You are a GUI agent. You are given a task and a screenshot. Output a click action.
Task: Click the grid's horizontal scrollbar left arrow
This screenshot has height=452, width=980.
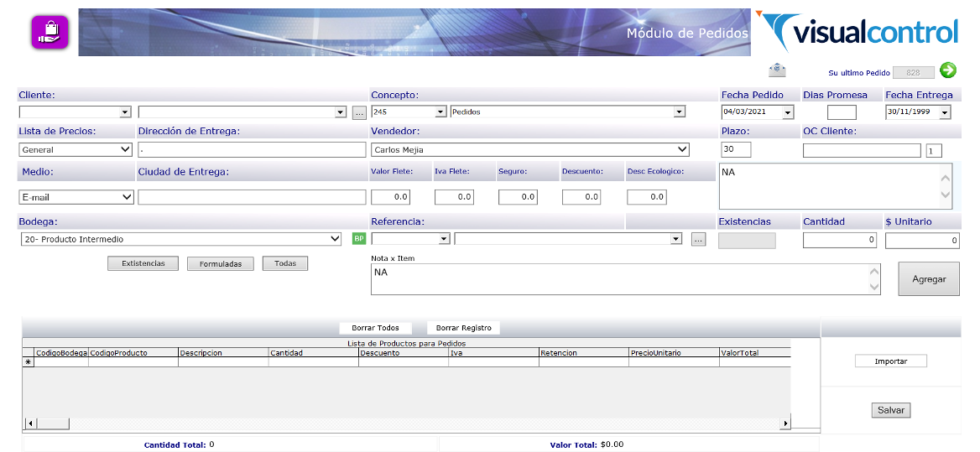[29, 423]
